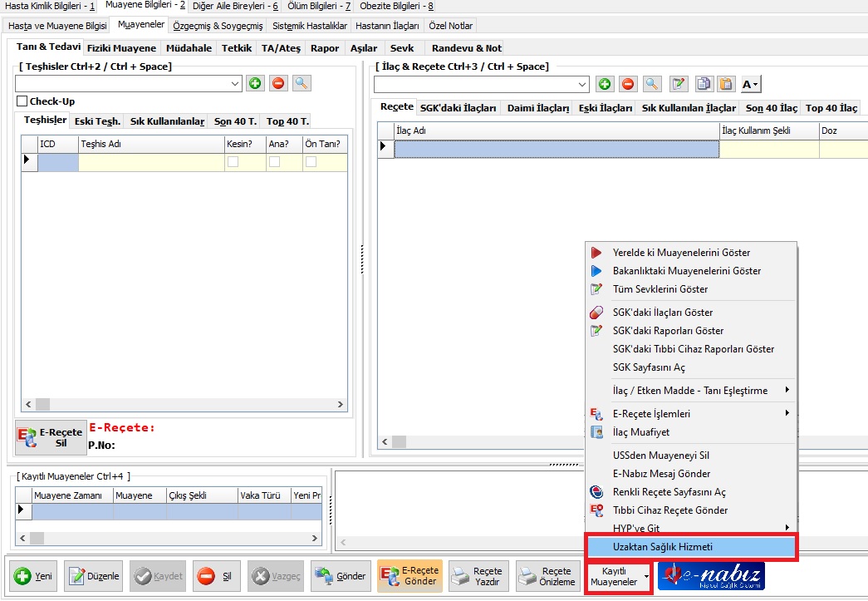Open the Kayıtlı Muayeneler dropdown button

(619, 576)
